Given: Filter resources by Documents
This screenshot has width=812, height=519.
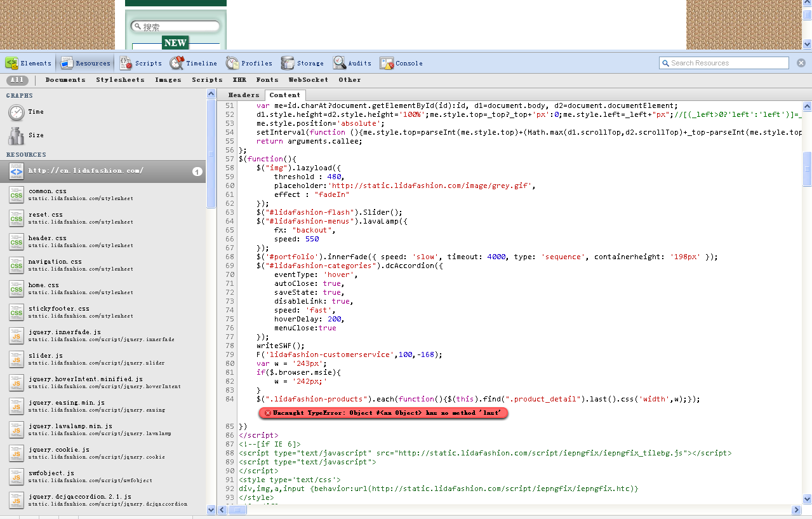Looking at the screenshot, I should pyautogui.click(x=65, y=80).
